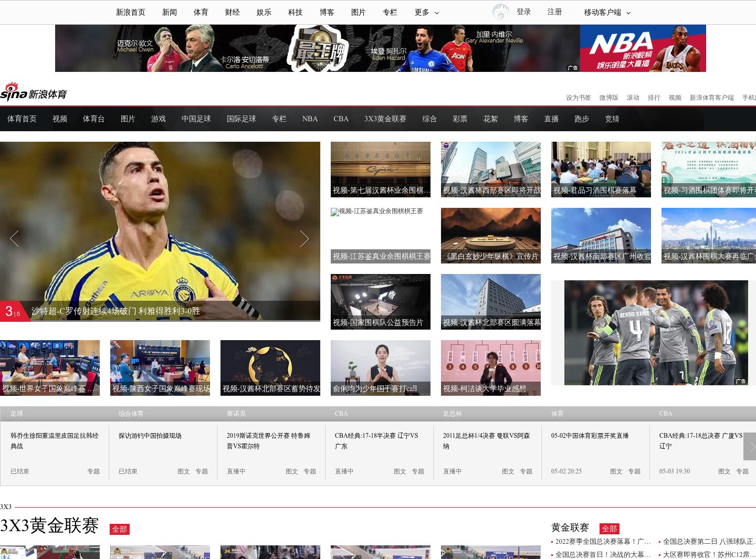756x559 pixels.
Task: Open video thumbnail 汉酱杯西部赛区即将开战
Action: tap(491, 170)
